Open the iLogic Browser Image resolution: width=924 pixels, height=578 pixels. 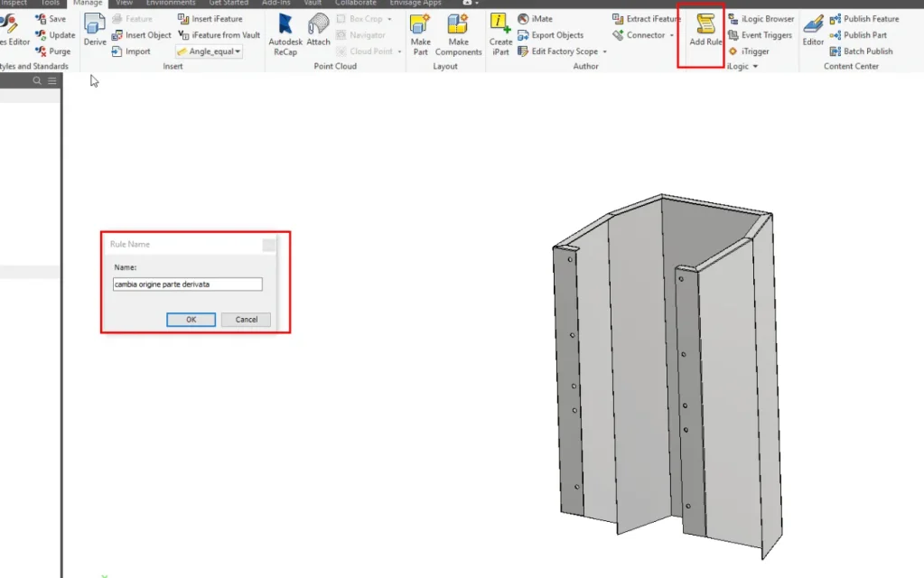pos(761,19)
